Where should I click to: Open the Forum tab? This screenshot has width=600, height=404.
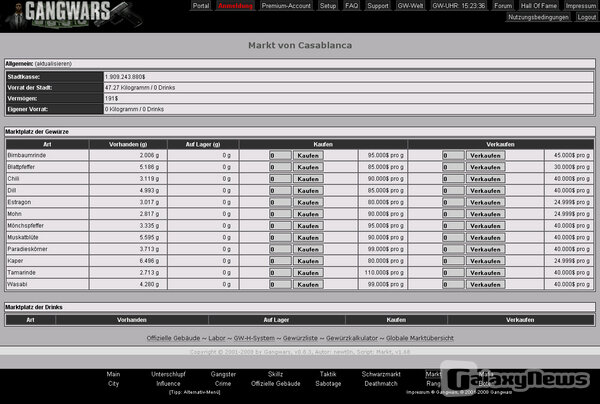[x=502, y=6]
